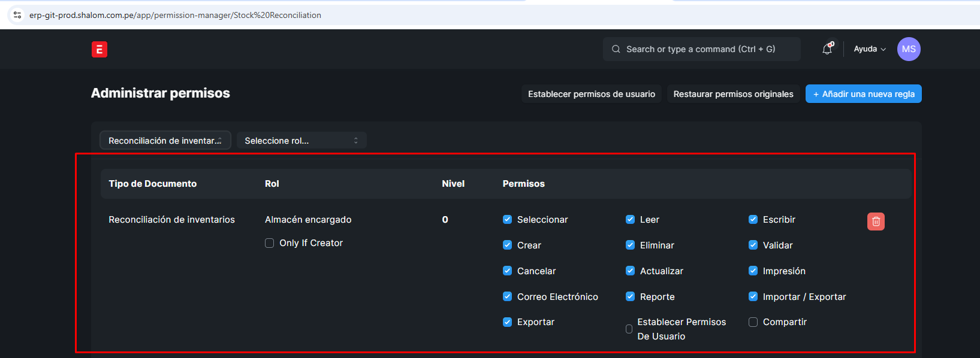Image resolution: width=980 pixels, height=358 pixels.
Task: Open the Reconciliación de inventarios document type dropdown
Action: (x=165, y=141)
